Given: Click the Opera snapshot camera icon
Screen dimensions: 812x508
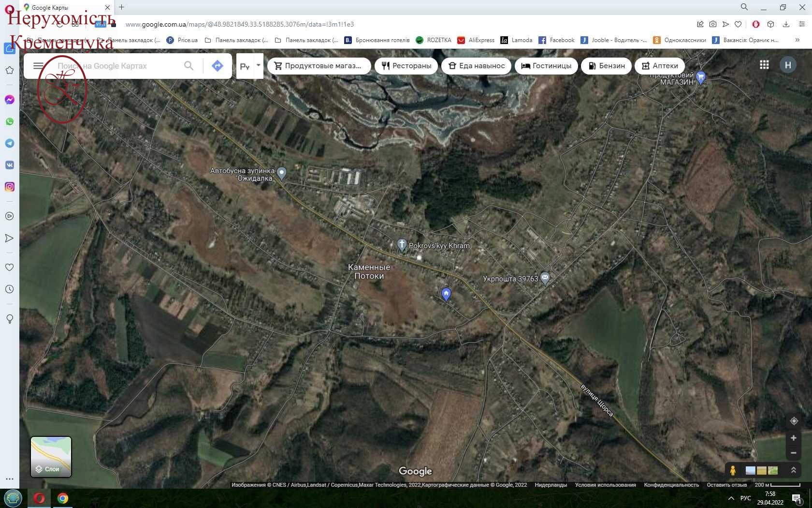Looking at the screenshot, I should [713, 24].
